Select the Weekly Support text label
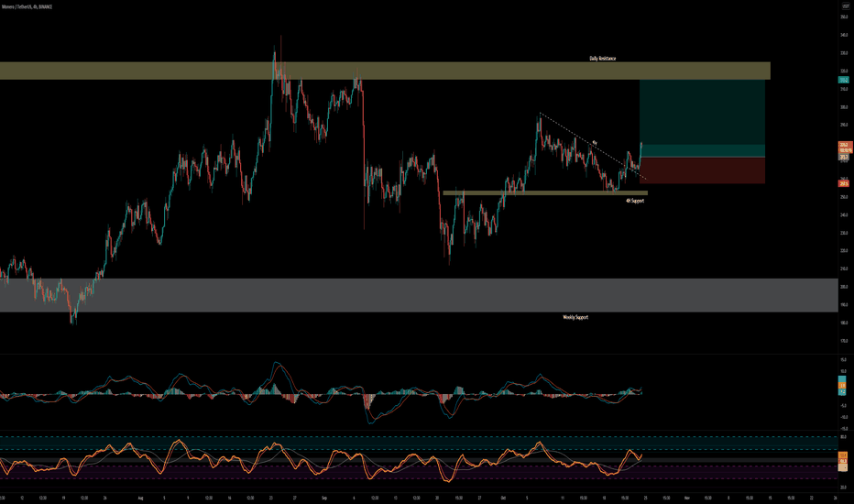 [575, 317]
